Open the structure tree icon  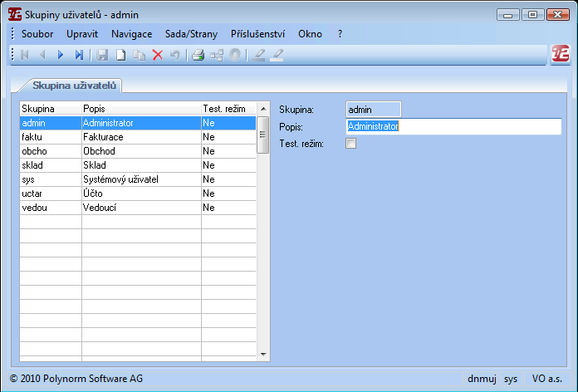217,55
